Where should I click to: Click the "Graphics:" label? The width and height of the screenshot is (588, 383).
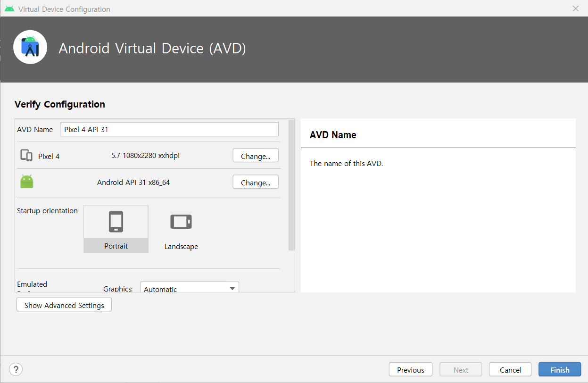coord(118,289)
